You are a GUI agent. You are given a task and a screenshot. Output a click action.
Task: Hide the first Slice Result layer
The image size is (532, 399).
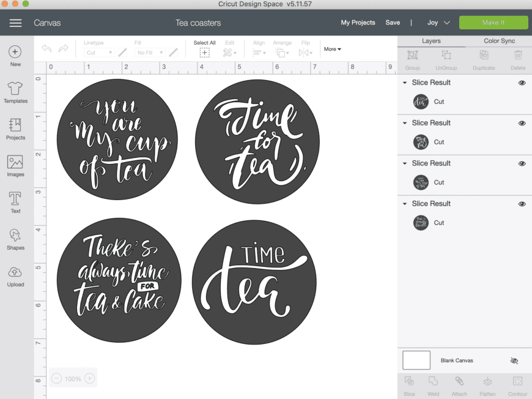tap(522, 83)
